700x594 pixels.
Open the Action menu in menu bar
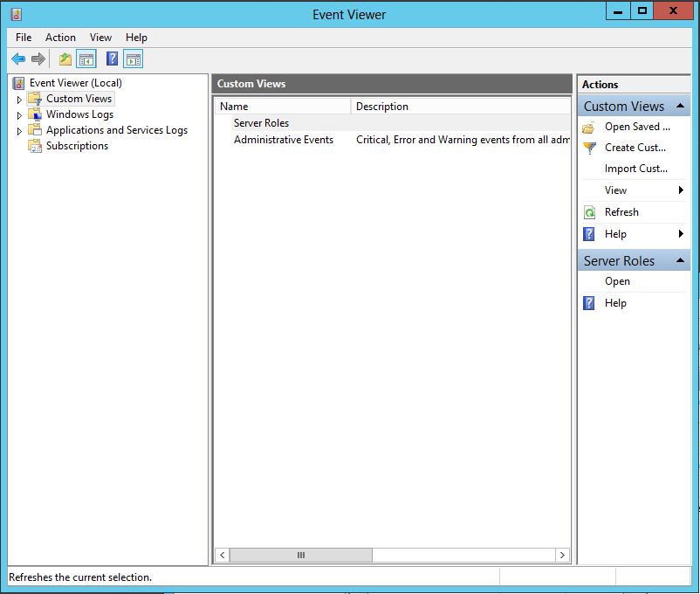pyautogui.click(x=60, y=38)
